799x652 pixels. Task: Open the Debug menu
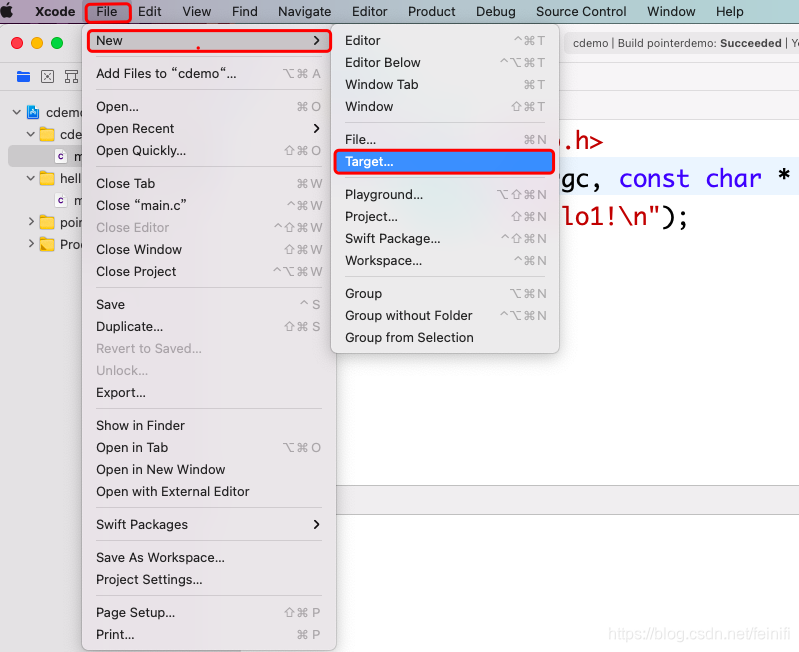[x=495, y=11]
